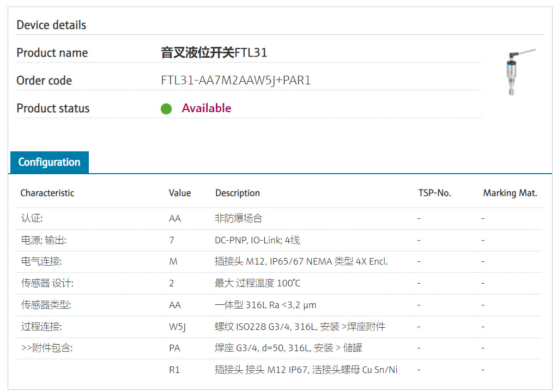Click the W5J process connection value

(x=177, y=327)
